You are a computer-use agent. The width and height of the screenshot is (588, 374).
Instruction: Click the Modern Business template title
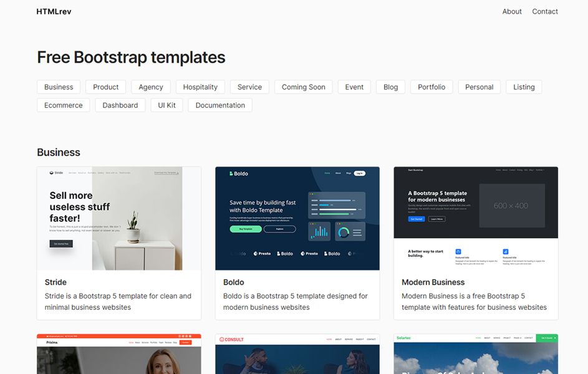point(433,282)
